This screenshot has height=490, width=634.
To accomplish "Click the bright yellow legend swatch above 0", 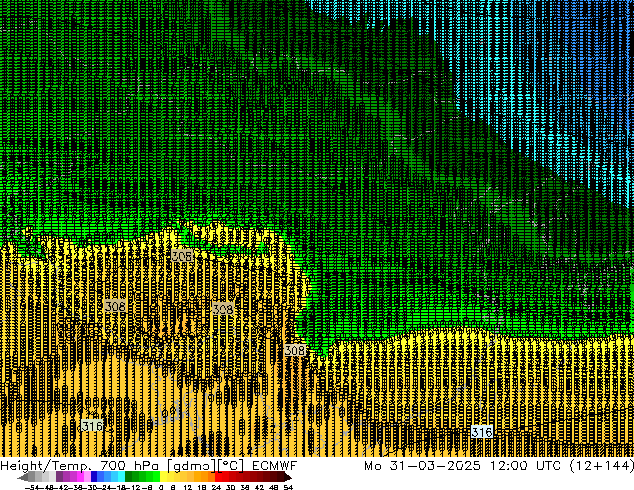I will (163, 477).
